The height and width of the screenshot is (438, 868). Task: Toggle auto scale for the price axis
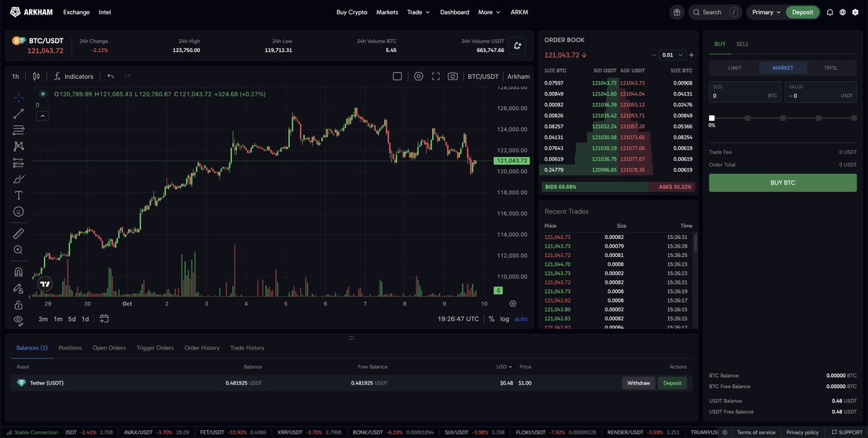click(x=521, y=319)
